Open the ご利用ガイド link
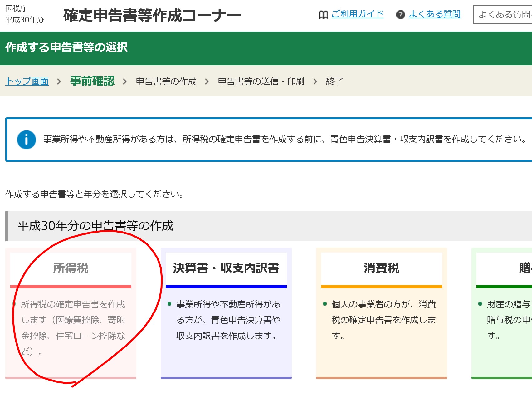Screen dimensions: 532x408 [357, 14]
